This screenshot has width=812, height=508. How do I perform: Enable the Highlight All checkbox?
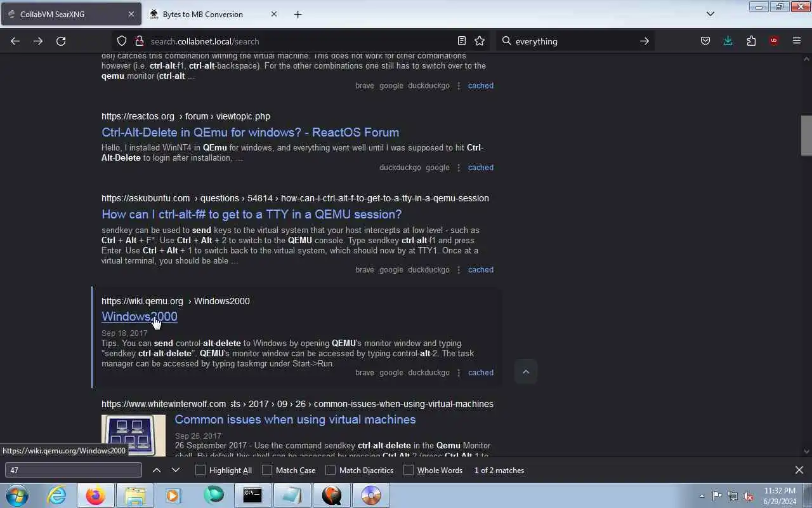pyautogui.click(x=200, y=471)
